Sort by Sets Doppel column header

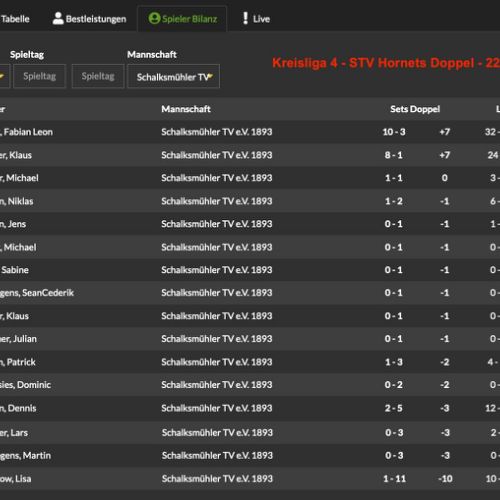click(415, 109)
